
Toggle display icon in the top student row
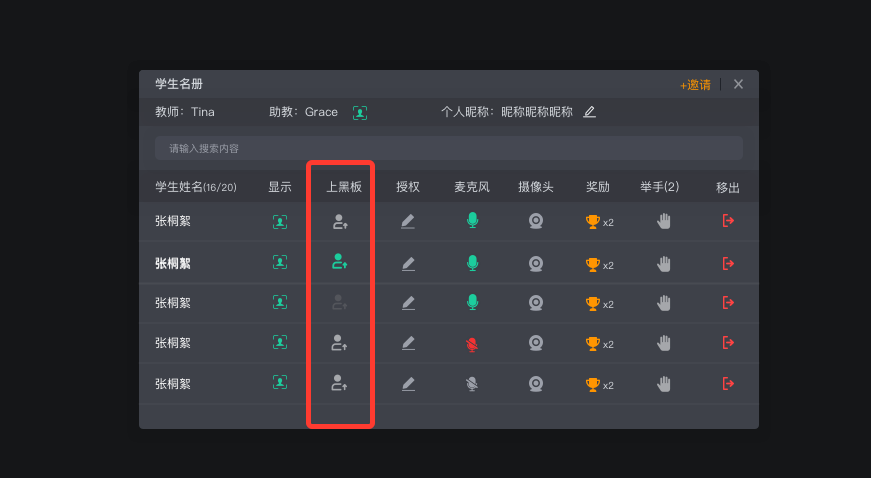280,222
